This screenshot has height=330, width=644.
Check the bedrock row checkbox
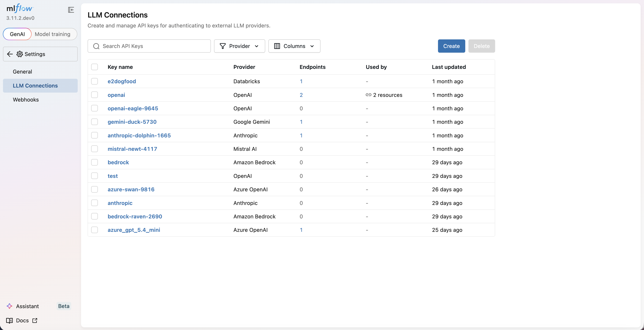(95, 162)
